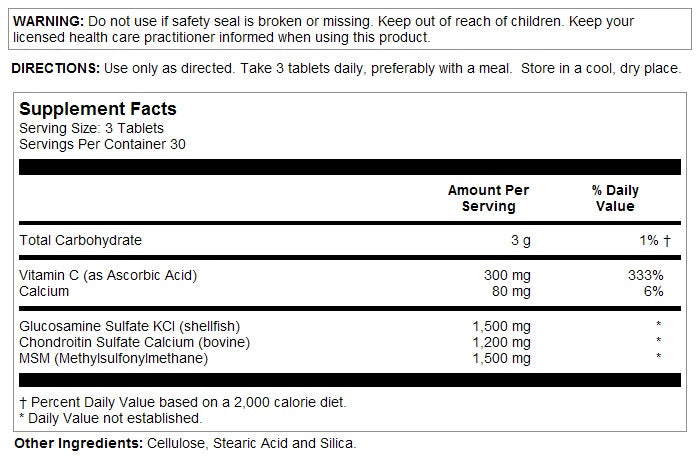This screenshot has width=700, height=464.
Task: Click the 333% daily value figure
Action: 645,275
